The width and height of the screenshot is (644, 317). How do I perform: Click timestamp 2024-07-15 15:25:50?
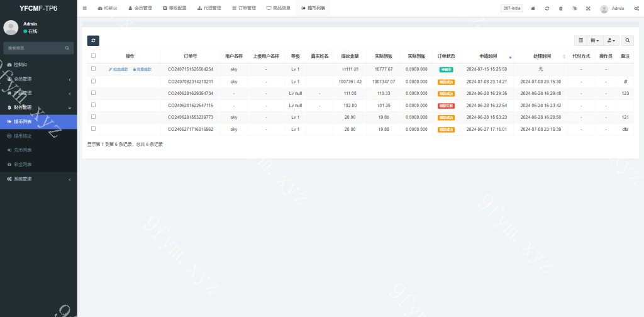click(x=486, y=70)
